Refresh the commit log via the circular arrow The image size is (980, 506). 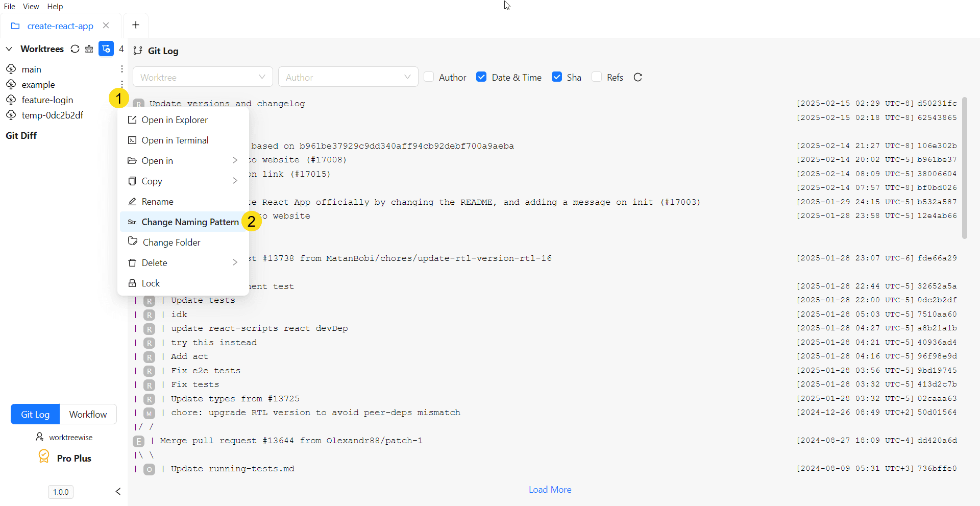pyautogui.click(x=638, y=77)
